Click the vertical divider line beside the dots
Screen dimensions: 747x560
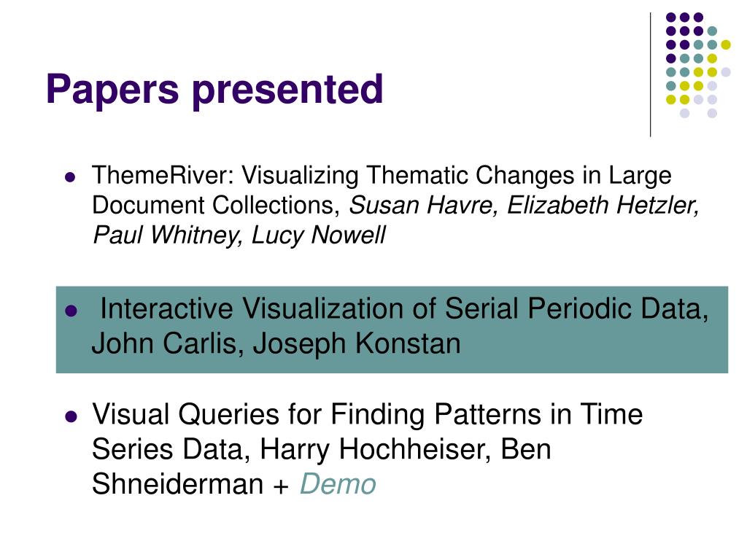click(x=650, y=75)
